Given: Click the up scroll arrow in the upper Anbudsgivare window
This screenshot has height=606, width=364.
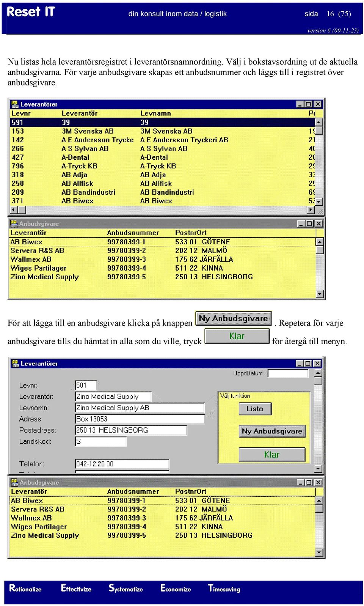Looking at the screenshot, I should [320, 242].
